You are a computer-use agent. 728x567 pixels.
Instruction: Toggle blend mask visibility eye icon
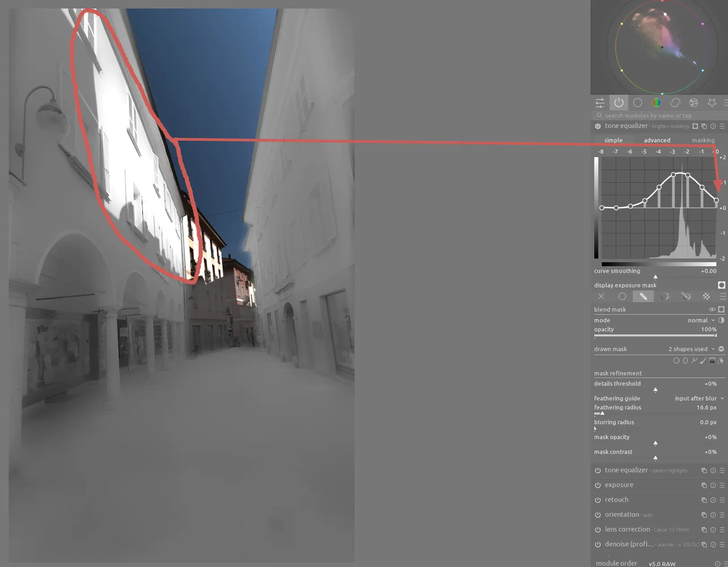712,309
